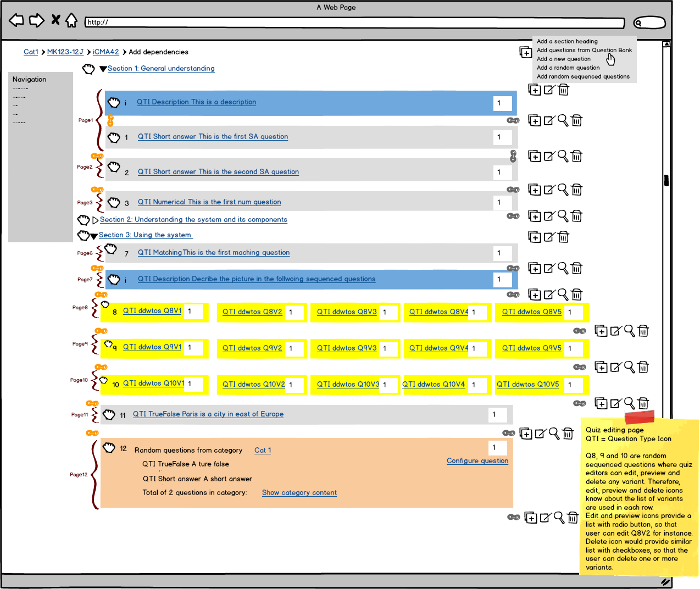The width and height of the screenshot is (700, 589).
Task: Toggle orange vertical link between description and question 1
Action: [x=110, y=120]
